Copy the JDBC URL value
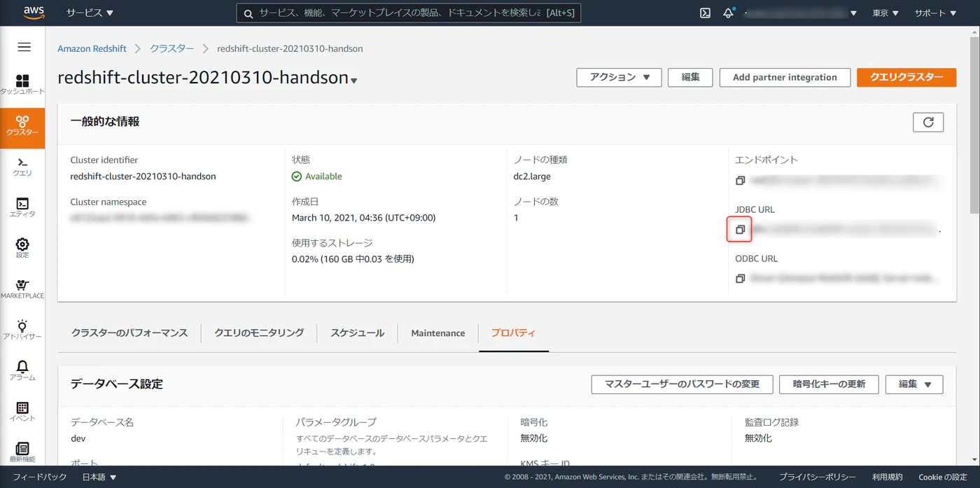 point(740,230)
